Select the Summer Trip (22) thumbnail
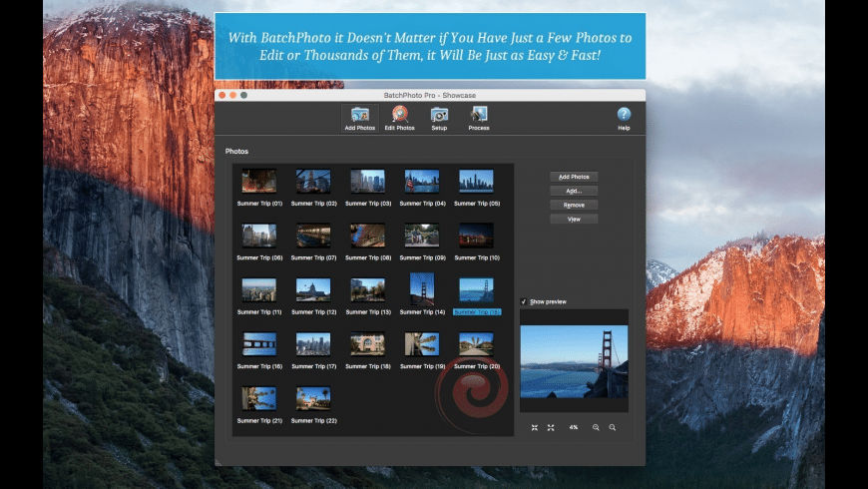The height and width of the screenshot is (489, 868). pyautogui.click(x=313, y=398)
